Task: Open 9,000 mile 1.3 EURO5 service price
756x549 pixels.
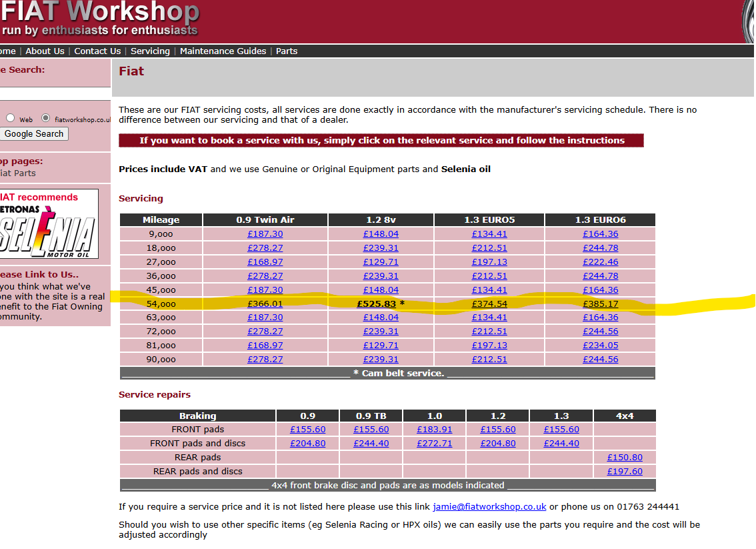Action: point(489,234)
